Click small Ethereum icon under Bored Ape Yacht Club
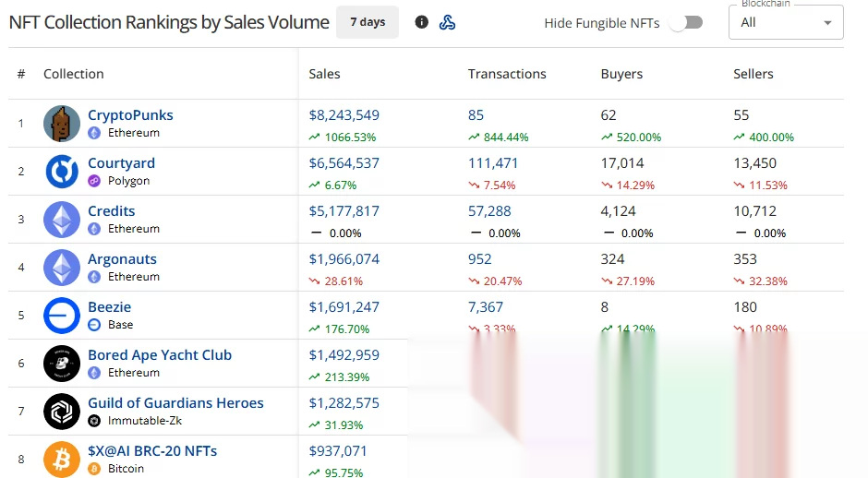The height and width of the screenshot is (478, 868). [x=95, y=373]
